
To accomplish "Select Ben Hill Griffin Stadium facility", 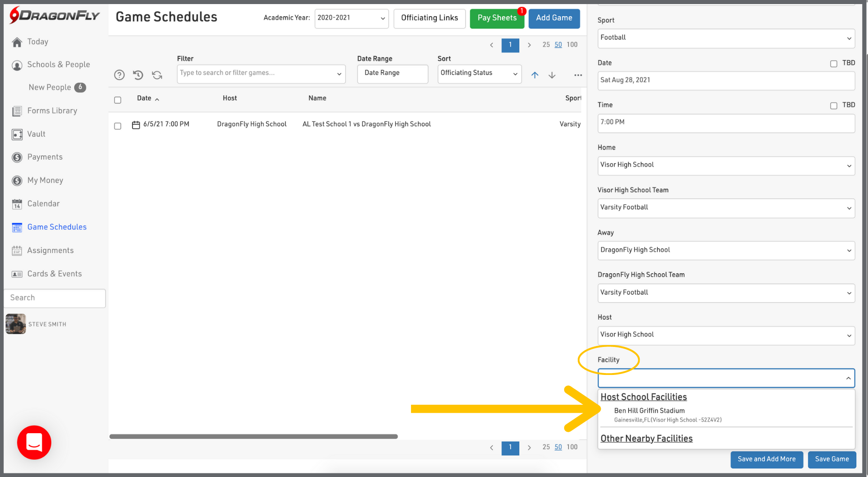I will [x=649, y=411].
